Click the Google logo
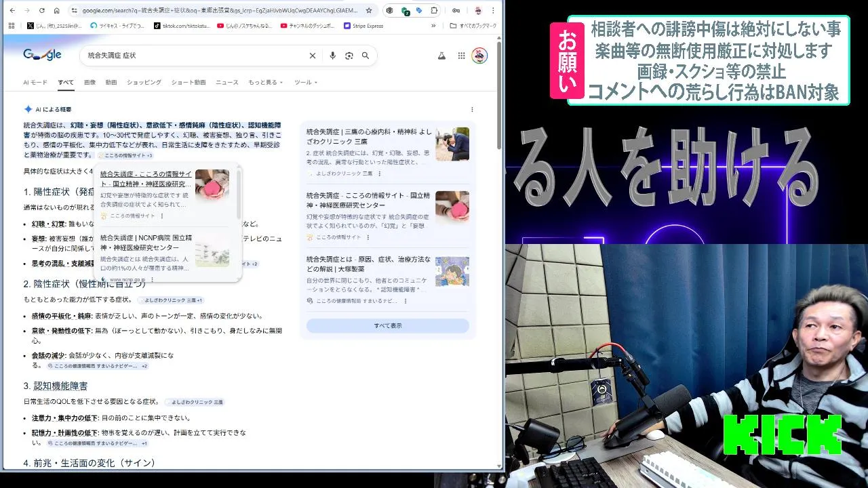This screenshot has height=488, width=868. (42, 55)
